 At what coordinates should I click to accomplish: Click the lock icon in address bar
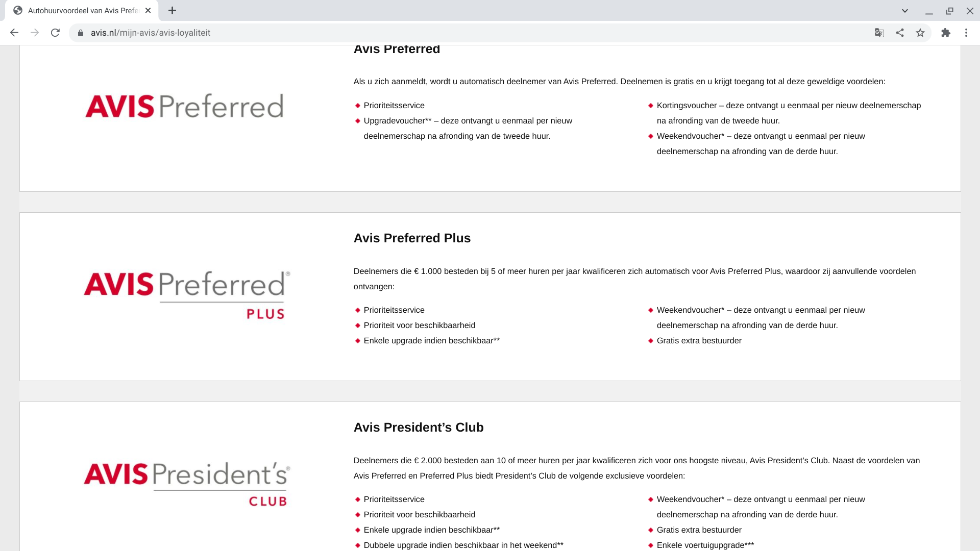[80, 33]
